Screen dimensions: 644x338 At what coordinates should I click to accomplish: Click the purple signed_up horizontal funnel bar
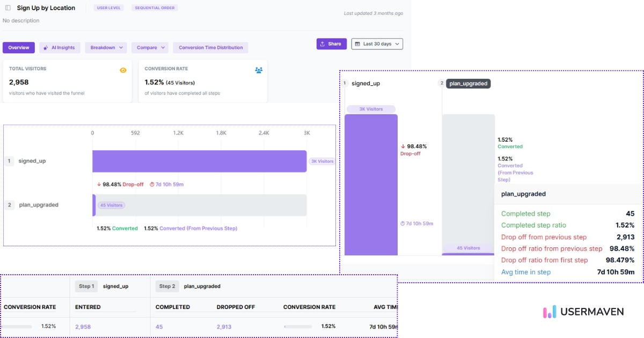[x=199, y=161]
